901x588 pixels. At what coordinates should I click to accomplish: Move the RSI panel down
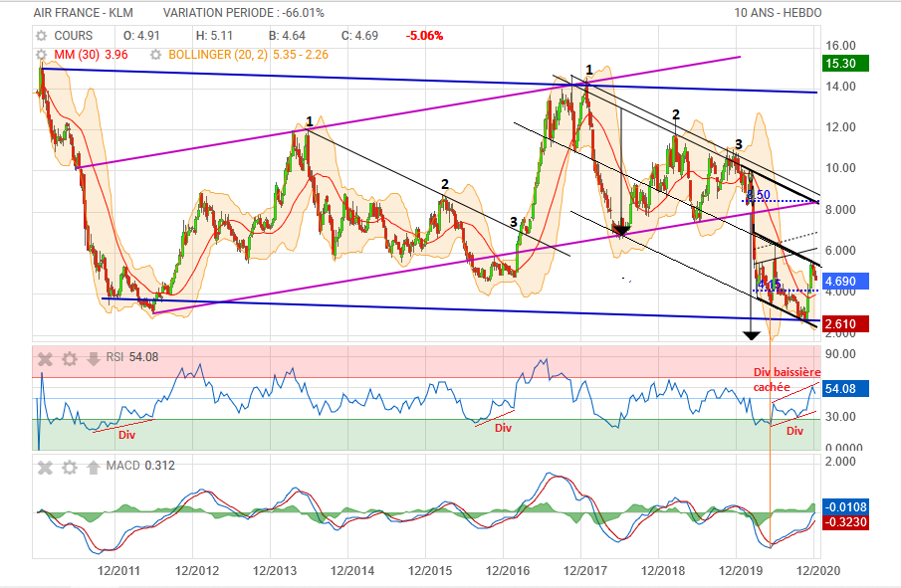pyautogui.click(x=94, y=359)
